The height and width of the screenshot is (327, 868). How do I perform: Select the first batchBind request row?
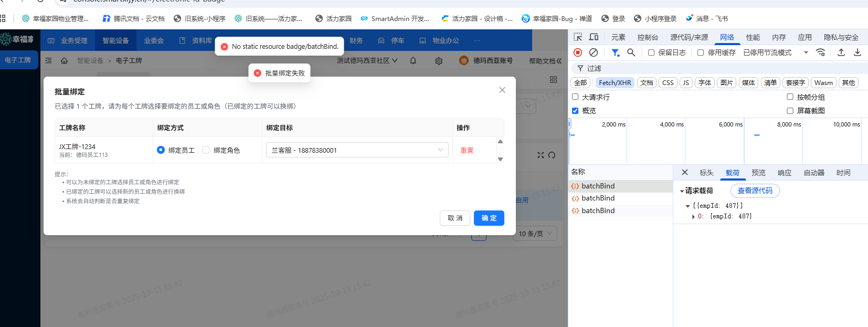point(621,186)
